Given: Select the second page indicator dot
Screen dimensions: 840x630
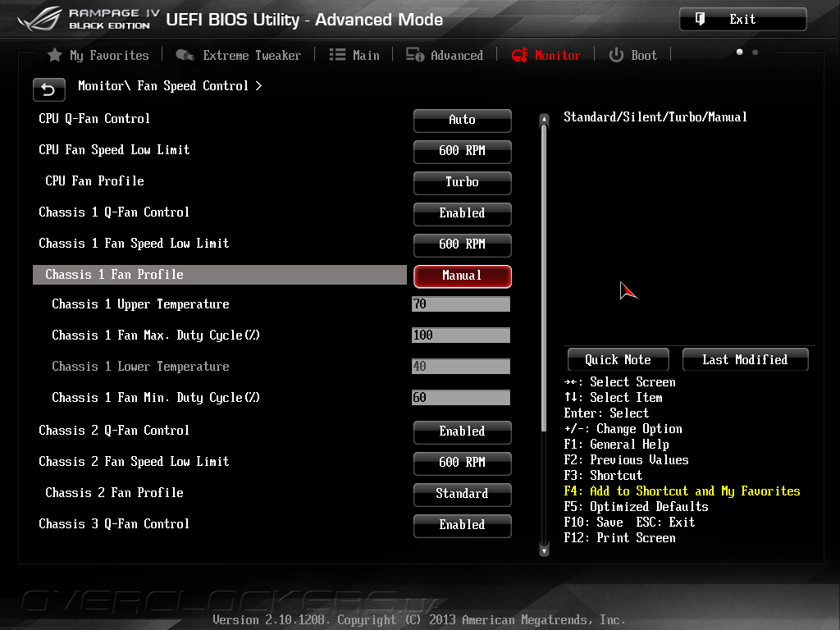Looking at the screenshot, I should click(756, 52).
